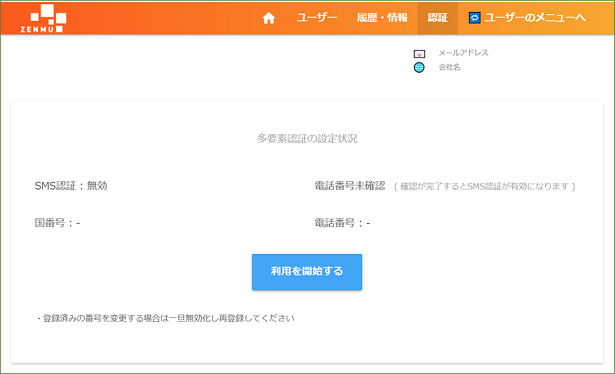Screen dimensions: 615x374
Task: Click the blue globe company icon
Action: (x=419, y=67)
